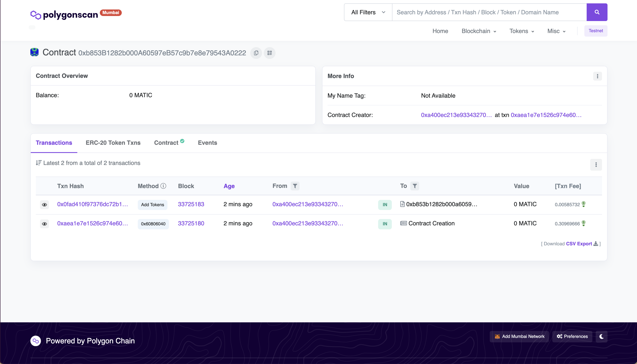Go to the Home page

pyautogui.click(x=440, y=31)
